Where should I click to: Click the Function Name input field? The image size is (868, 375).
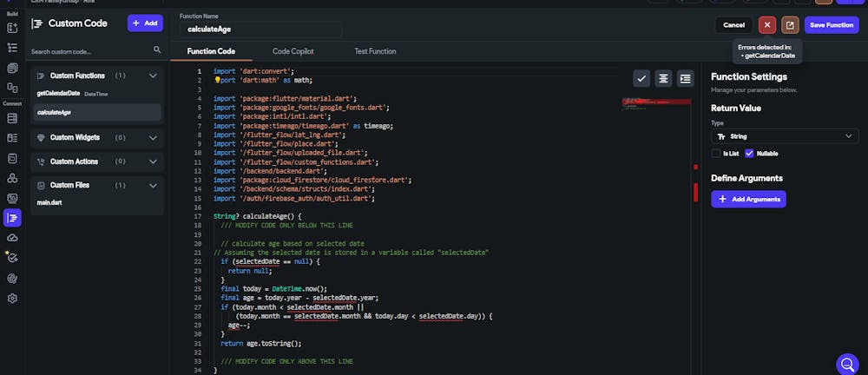[260, 30]
